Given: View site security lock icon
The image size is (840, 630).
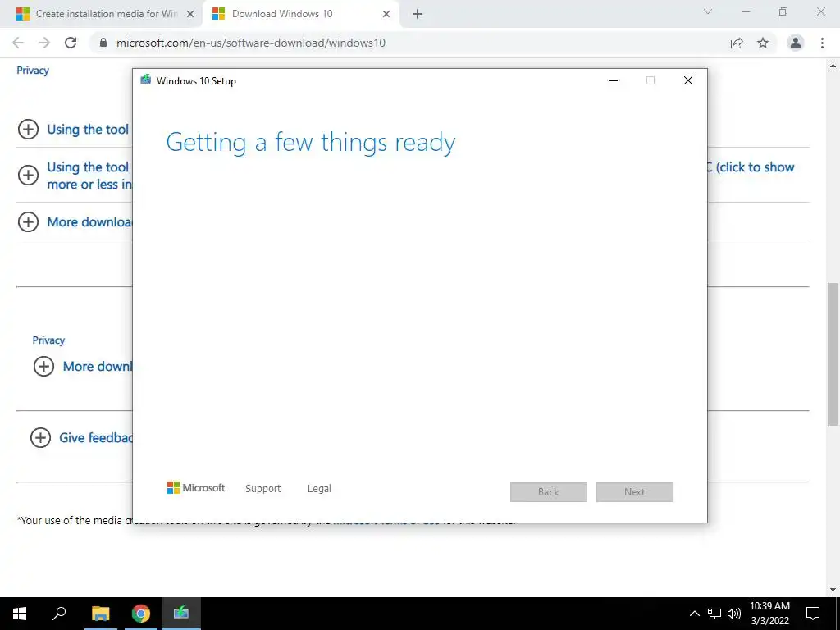Looking at the screenshot, I should click(x=104, y=43).
